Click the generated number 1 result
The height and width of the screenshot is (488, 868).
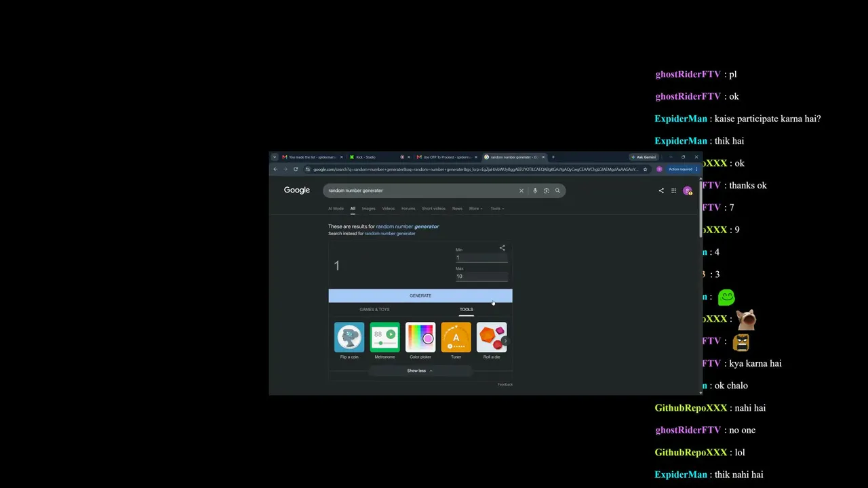tap(336, 266)
